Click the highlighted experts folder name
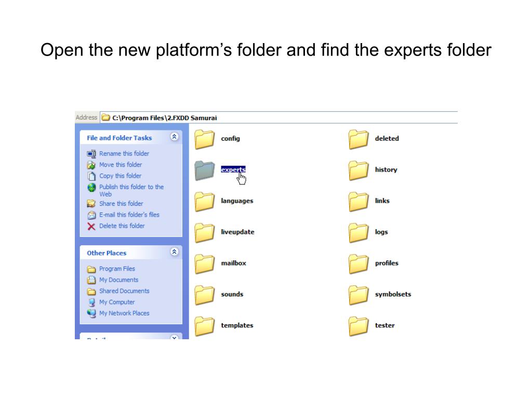532x399 pixels. click(x=233, y=169)
